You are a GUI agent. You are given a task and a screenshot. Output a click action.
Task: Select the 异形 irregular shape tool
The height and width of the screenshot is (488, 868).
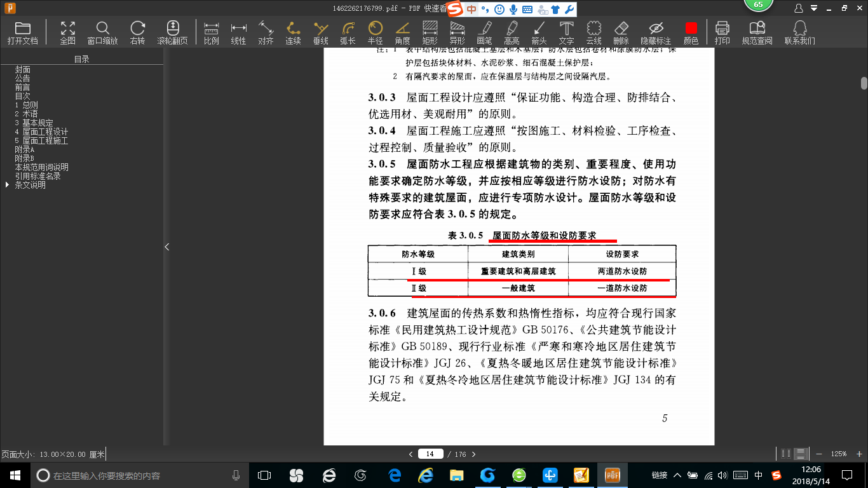click(457, 32)
